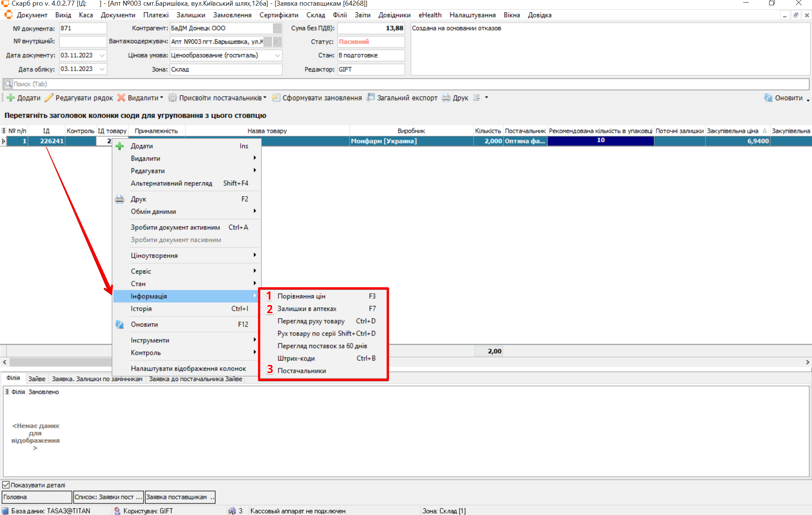Screen dimensions: 812x515
Task: Click Залишки в аптеках menu entry
Action: click(307, 309)
